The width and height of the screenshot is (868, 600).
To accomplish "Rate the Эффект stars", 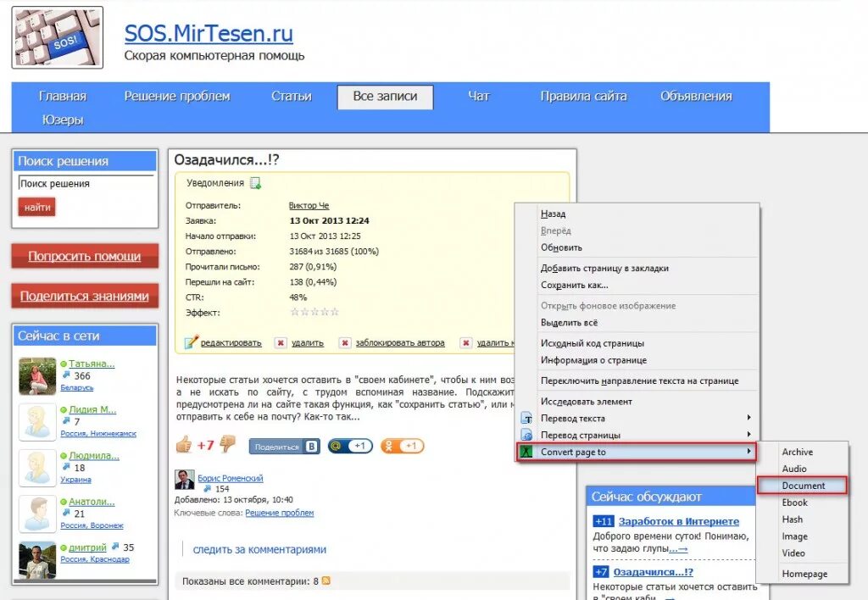I will point(314,312).
